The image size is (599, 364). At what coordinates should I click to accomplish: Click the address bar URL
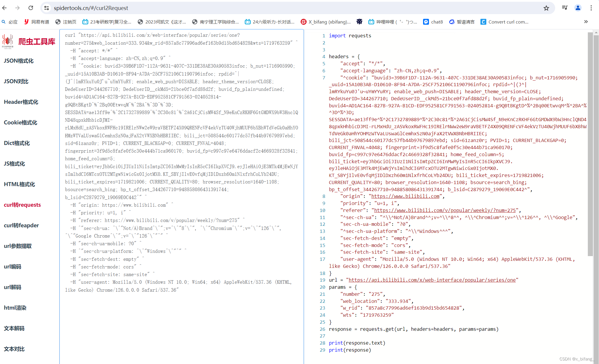pos(91,8)
